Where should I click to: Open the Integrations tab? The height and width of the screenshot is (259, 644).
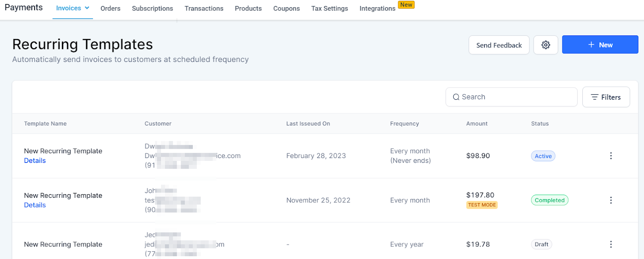pos(378,8)
